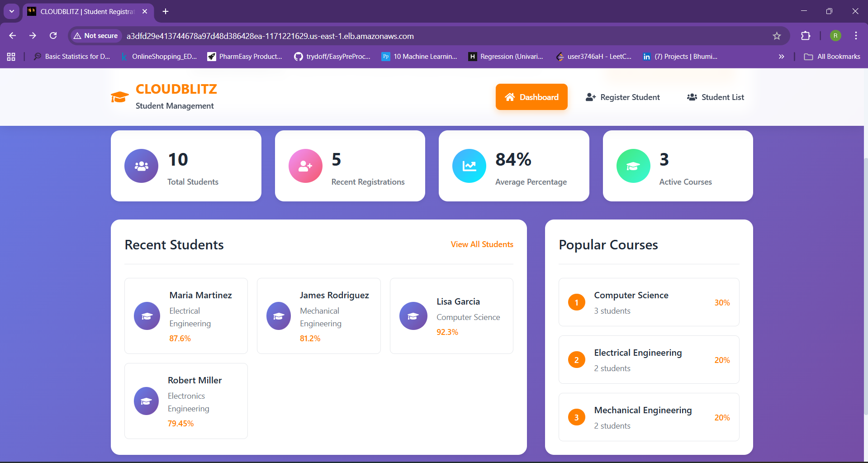Click the Student List group icon
The image size is (868, 463).
[692, 97]
